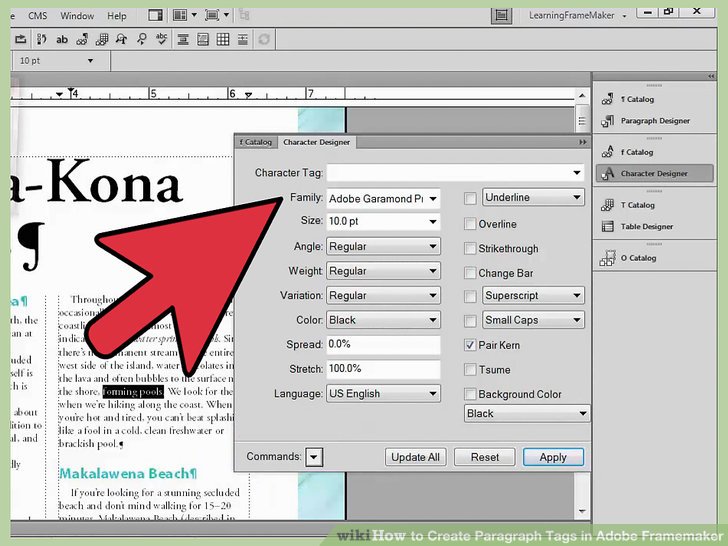Open the paragraph Catalog panel
Viewport: 728px width, 546px height.
click(x=637, y=99)
